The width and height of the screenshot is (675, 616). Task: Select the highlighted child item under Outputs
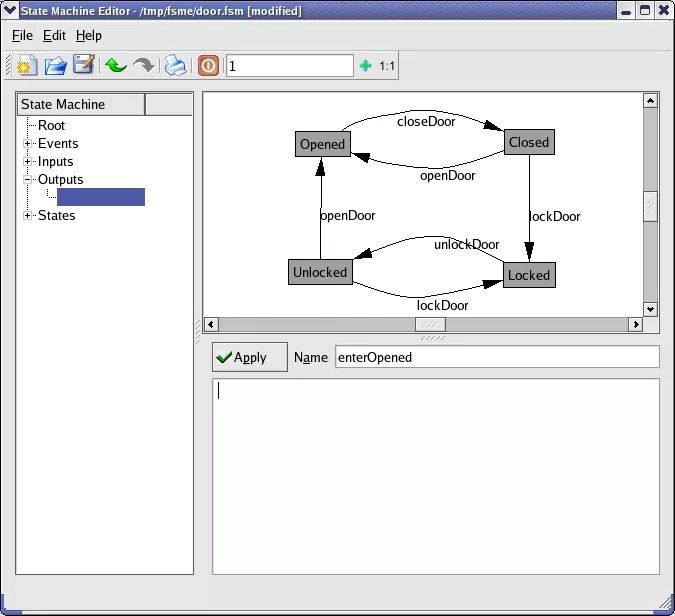(101, 197)
